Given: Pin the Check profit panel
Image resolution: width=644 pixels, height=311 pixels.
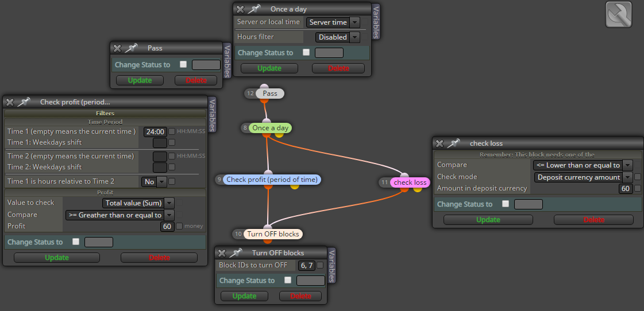Looking at the screenshot, I should [24, 102].
